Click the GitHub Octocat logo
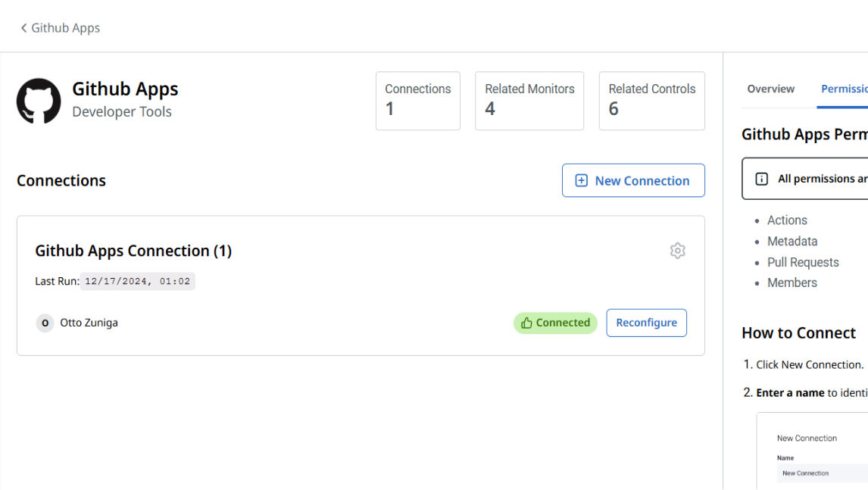Image resolution: width=868 pixels, height=490 pixels. (x=39, y=101)
